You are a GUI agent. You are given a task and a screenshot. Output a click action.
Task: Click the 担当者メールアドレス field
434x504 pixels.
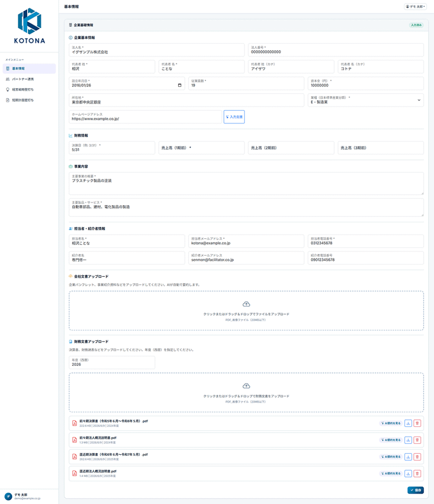click(x=246, y=241)
